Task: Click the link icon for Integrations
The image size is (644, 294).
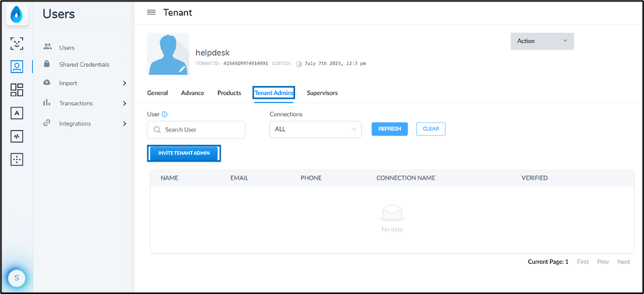Action: point(47,123)
